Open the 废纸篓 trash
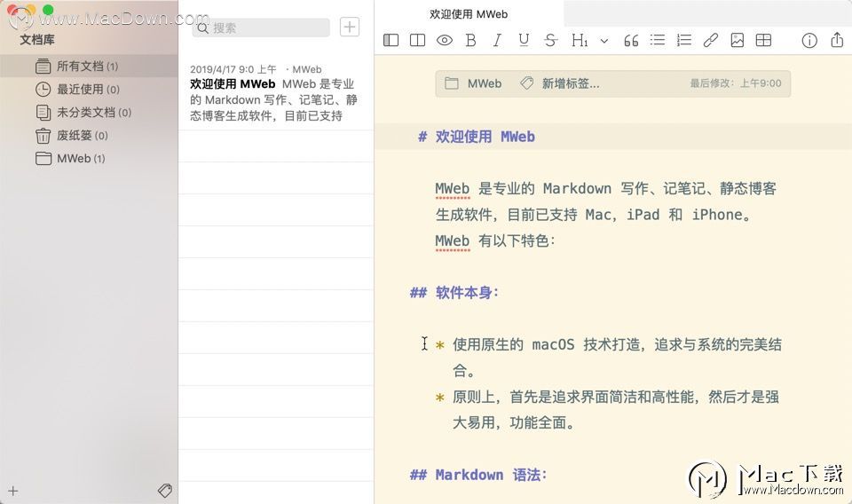The height and width of the screenshot is (504, 852). (89, 135)
